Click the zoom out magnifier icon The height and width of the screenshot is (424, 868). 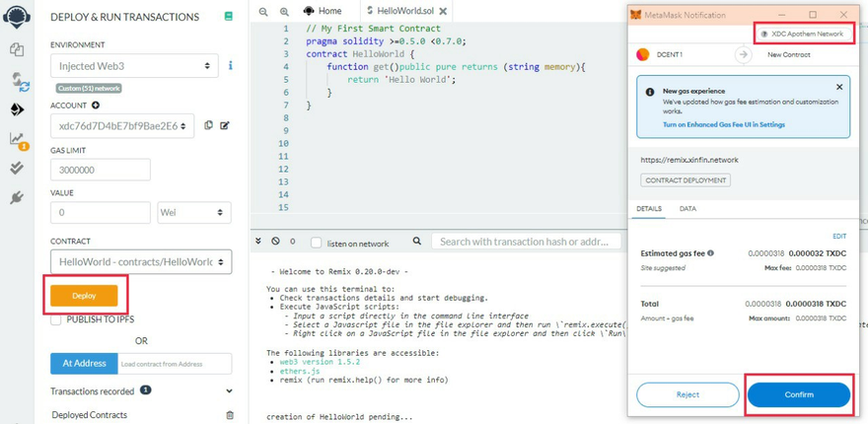(x=263, y=12)
